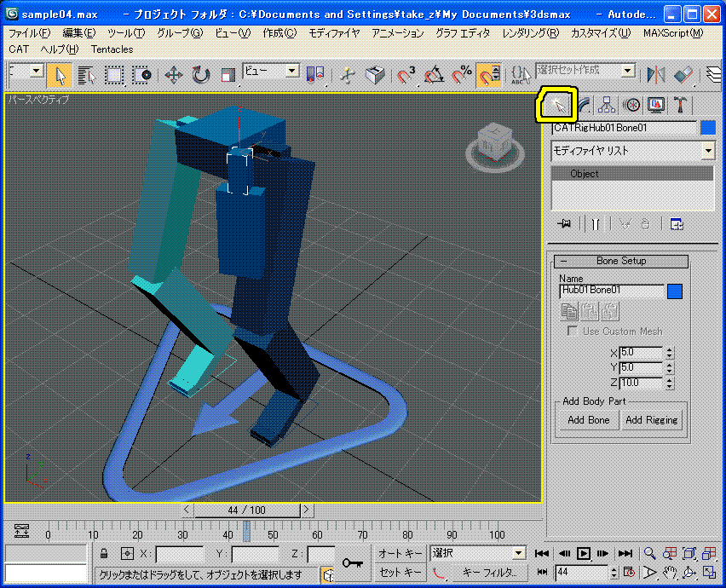Click the Add Rigging button
This screenshot has height=588, width=726.
click(x=652, y=420)
